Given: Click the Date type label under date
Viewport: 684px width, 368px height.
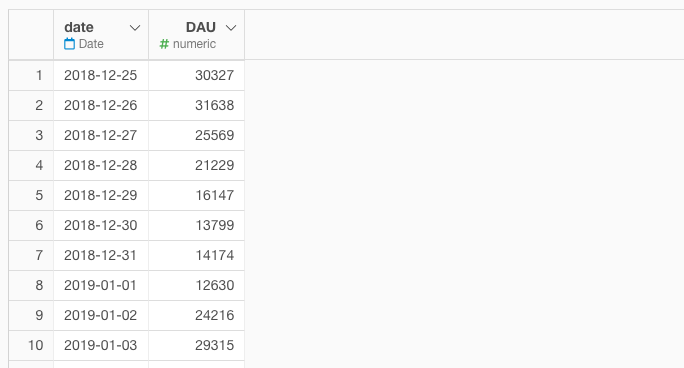Looking at the screenshot, I should 91,44.
